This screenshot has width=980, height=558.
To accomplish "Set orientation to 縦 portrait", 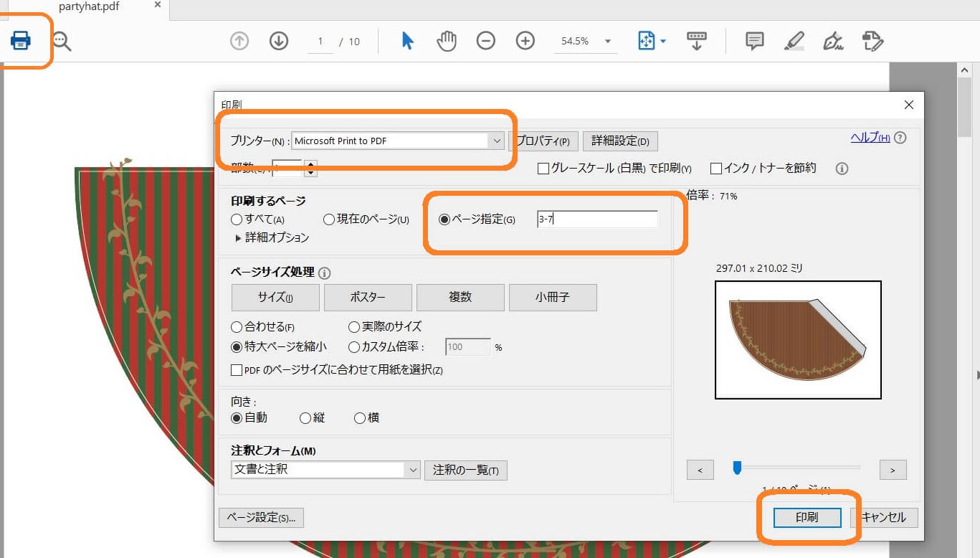I will pos(305,418).
